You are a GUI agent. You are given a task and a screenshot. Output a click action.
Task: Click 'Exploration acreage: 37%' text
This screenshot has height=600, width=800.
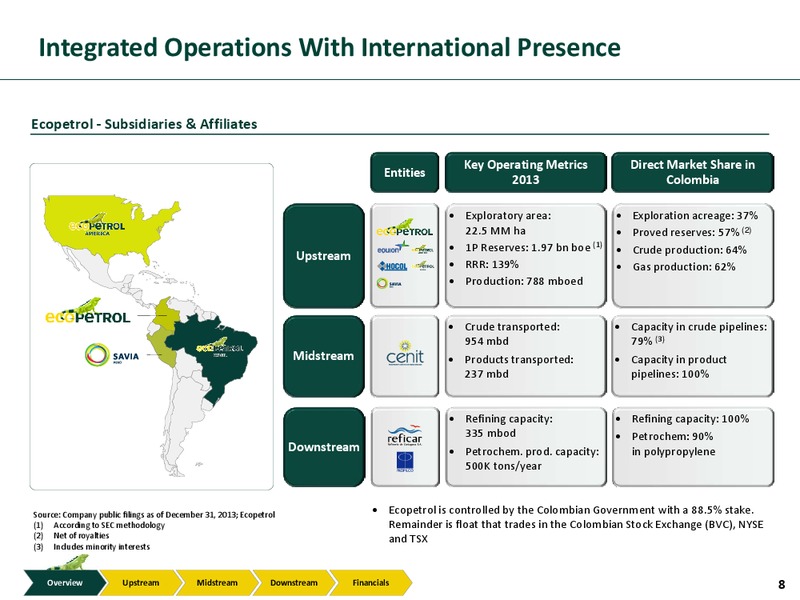point(695,216)
